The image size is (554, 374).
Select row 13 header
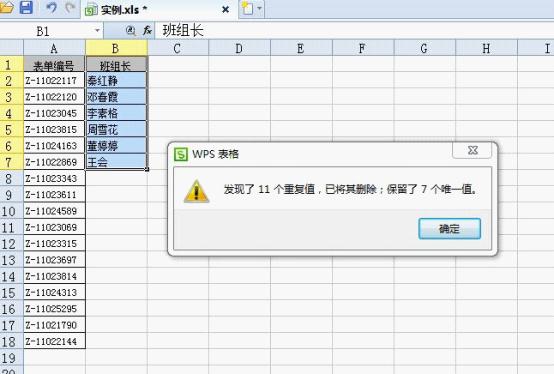pos(11,260)
